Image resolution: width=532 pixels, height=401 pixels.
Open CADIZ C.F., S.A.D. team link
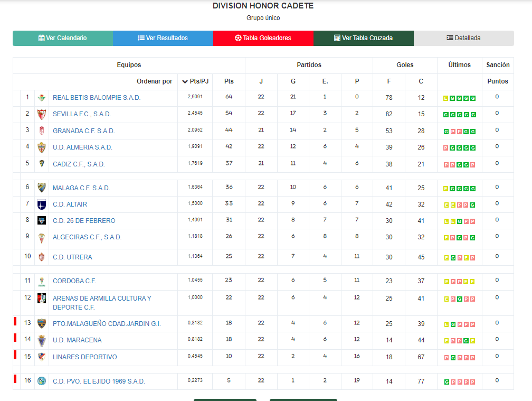point(79,164)
